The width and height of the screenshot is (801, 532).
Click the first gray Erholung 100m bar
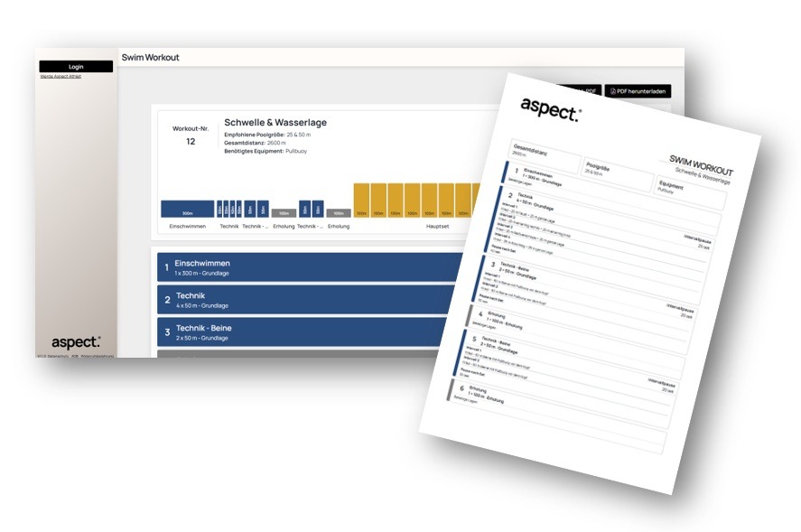[x=284, y=213]
